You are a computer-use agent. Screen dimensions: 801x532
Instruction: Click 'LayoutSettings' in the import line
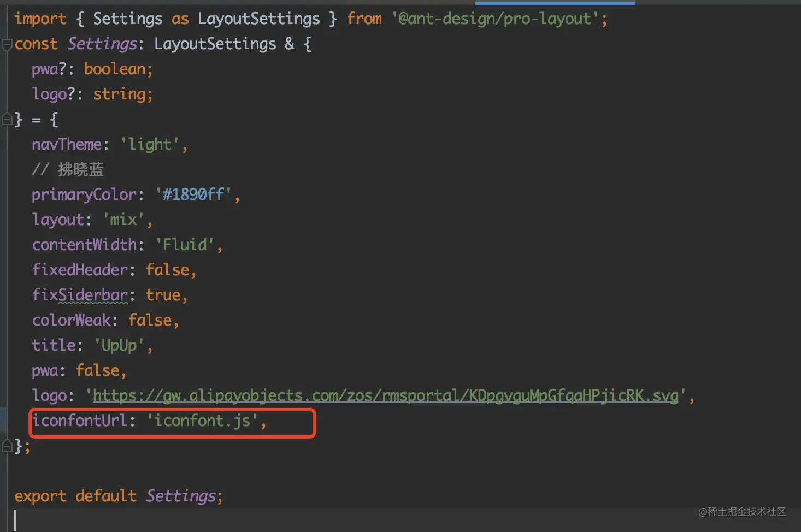coord(259,19)
